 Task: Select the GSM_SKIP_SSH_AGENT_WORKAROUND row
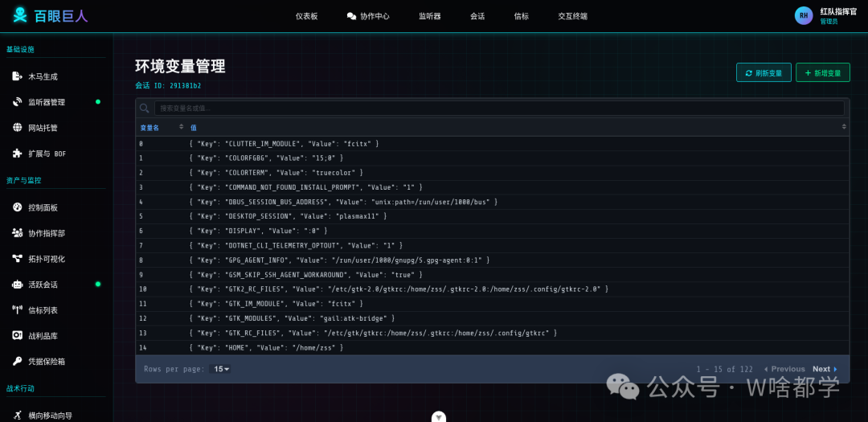pos(493,275)
